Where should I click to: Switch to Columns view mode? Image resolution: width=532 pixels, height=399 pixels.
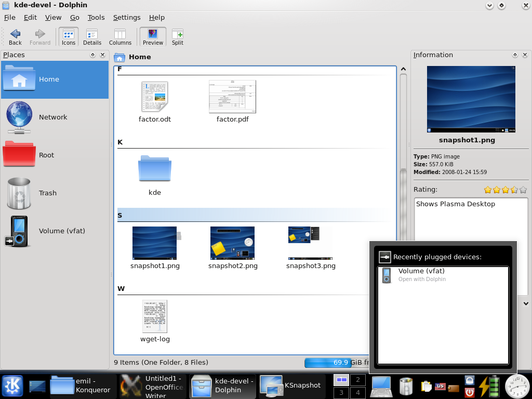click(x=120, y=37)
